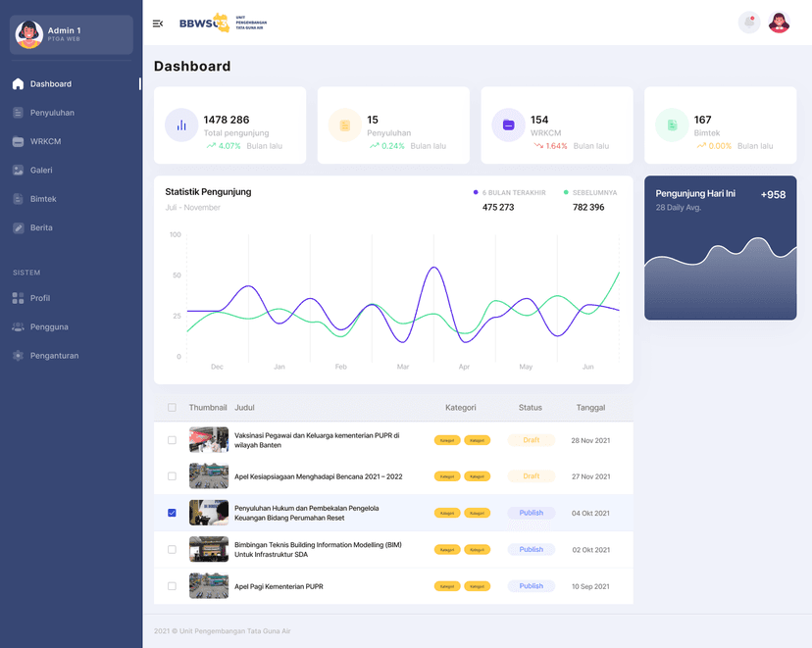Check the Vaksinasi Pegawai row checkbox

[x=173, y=440]
